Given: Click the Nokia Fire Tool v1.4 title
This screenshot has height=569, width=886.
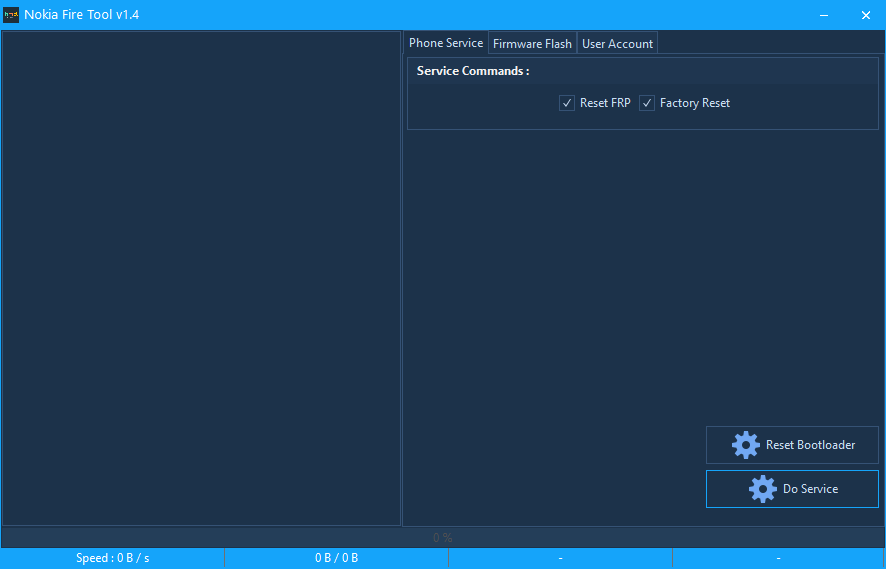Looking at the screenshot, I should (81, 15).
